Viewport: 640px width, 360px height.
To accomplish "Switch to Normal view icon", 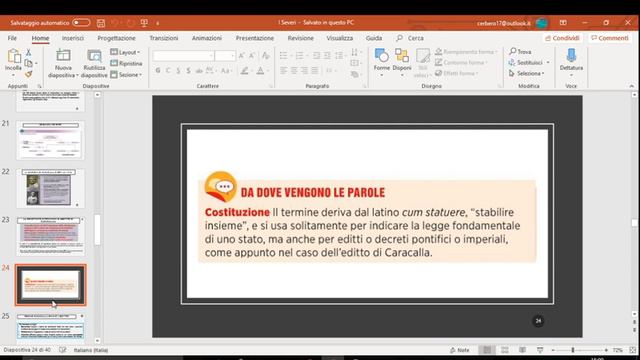I will [x=487, y=350].
